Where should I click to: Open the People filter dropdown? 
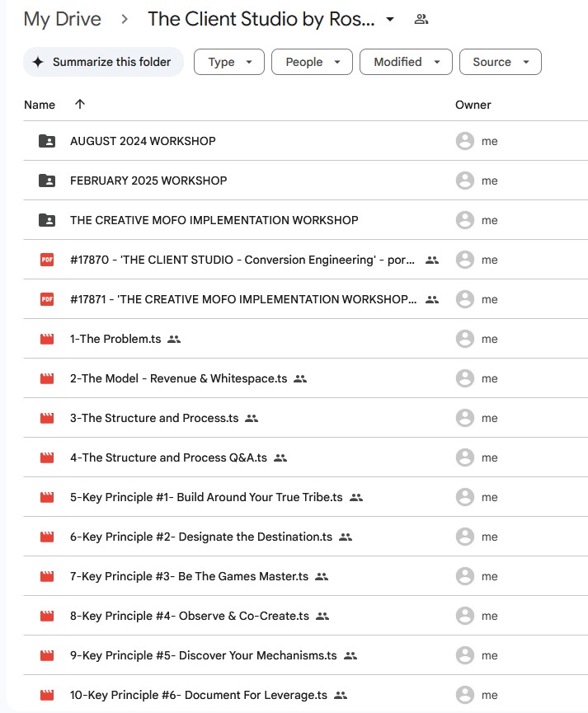tap(312, 62)
